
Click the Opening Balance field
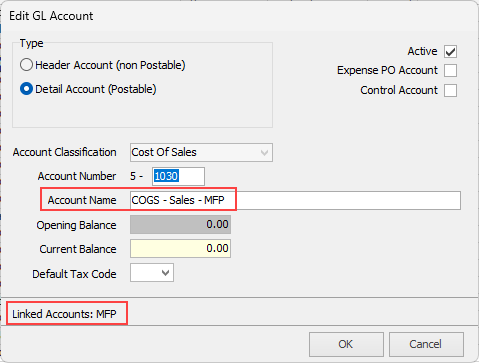coord(180,224)
